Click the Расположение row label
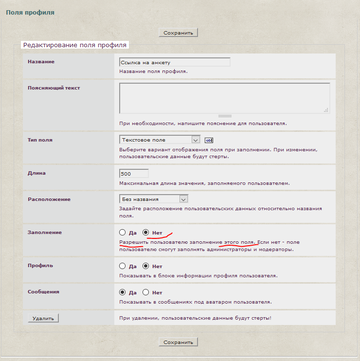This screenshot has height=361, width=360. click(x=49, y=199)
